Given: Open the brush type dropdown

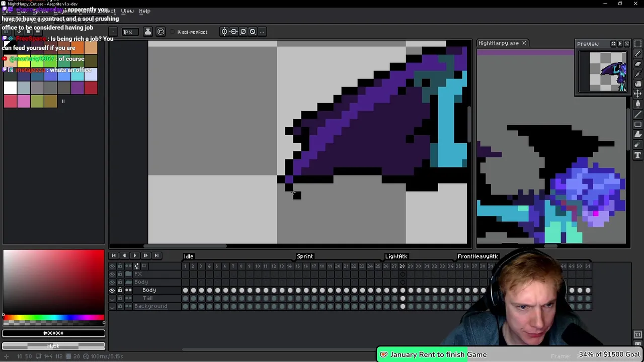Looking at the screenshot, I should tap(113, 32).
